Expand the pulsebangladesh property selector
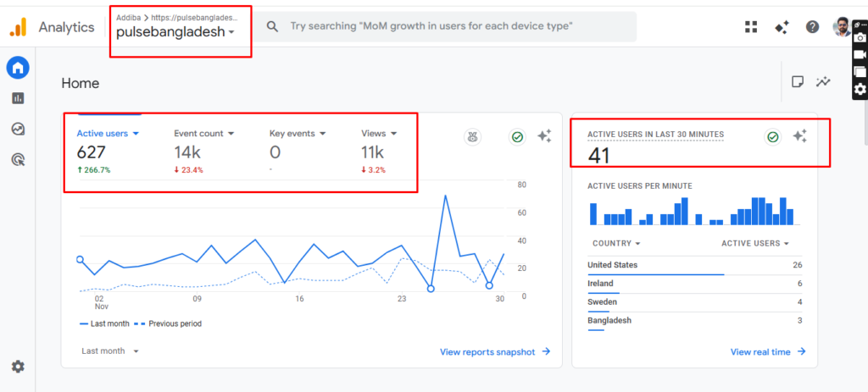Viewport: 868px width, 392px height. coord(175,32)
